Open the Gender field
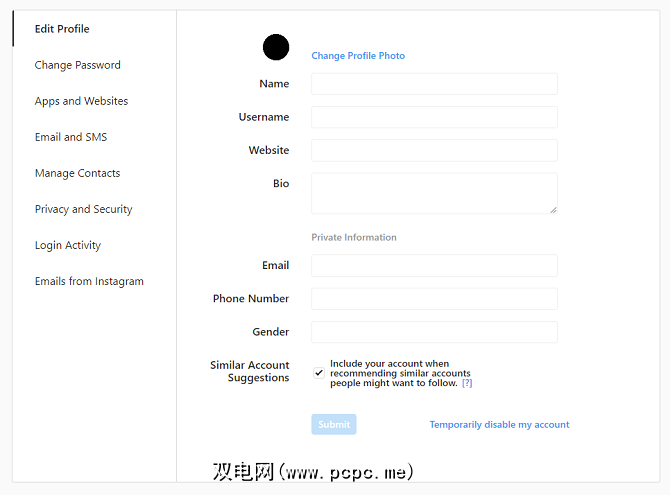Viewport: 670px width, 495px height. point(434,332)
